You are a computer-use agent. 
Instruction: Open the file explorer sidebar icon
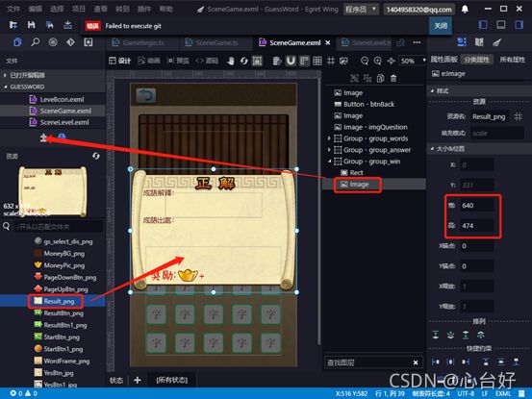click(x=17, y=42)
